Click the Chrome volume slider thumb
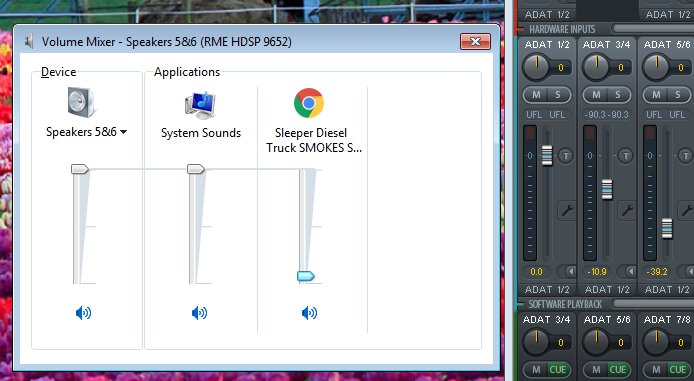 (306, 277)
